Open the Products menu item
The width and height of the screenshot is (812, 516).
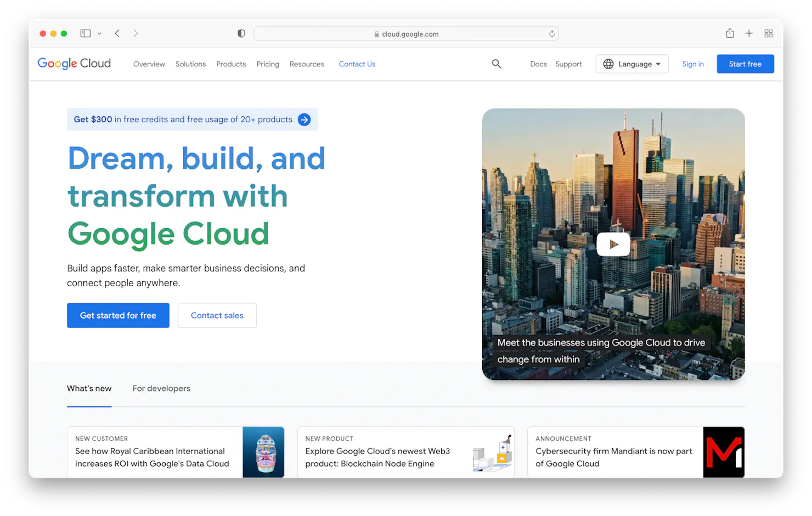click(231, 64)
